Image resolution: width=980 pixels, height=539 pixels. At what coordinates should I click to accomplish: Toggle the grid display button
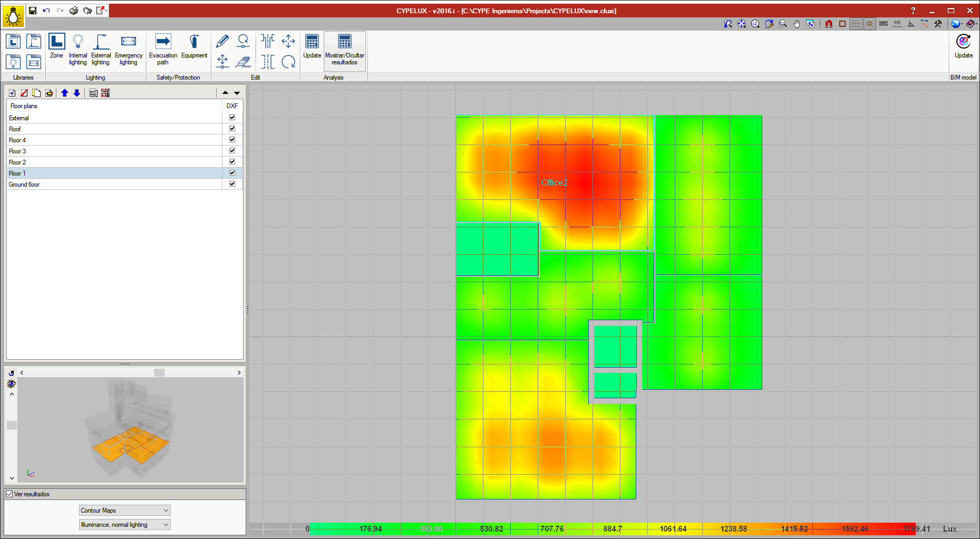point(856,24)
